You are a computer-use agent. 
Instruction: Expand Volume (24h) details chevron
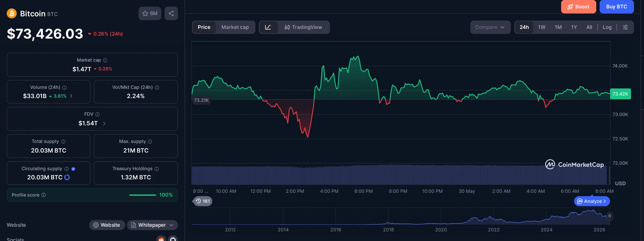(71, 96)
